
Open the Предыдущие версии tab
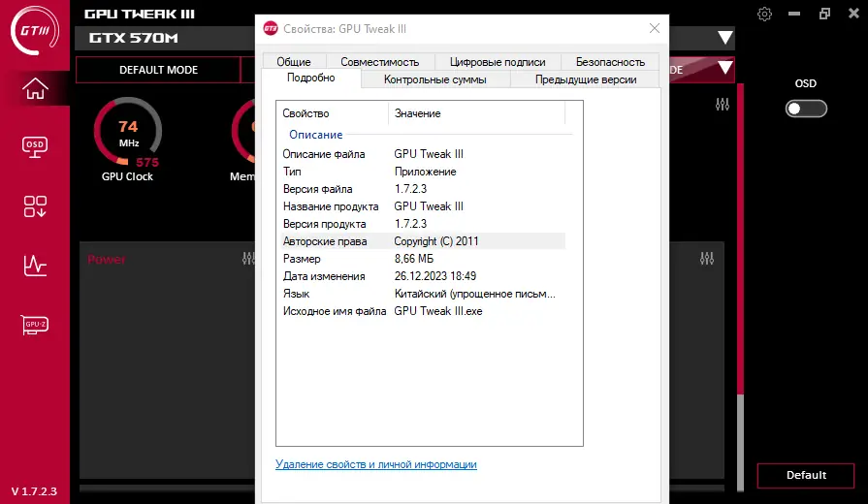[586, 79]
